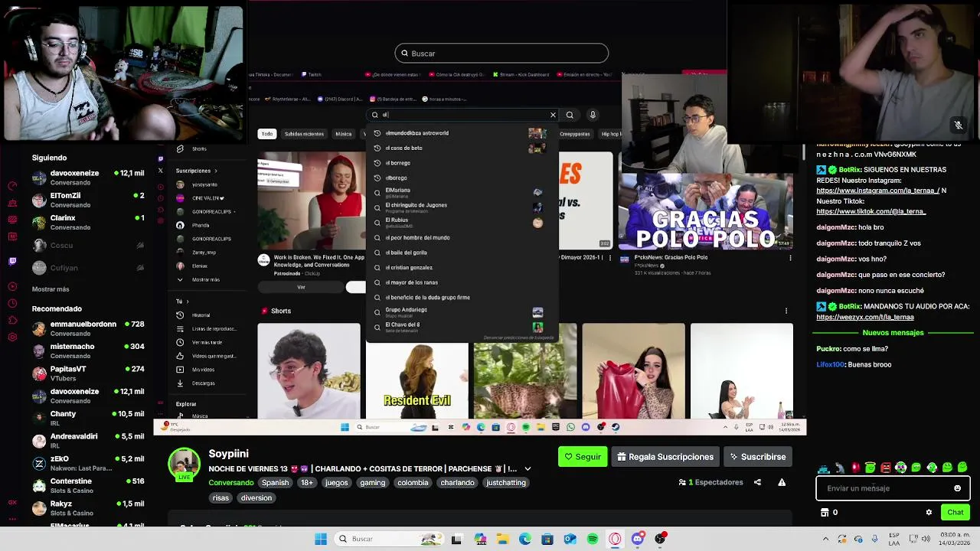The width and height of the screenshot is (980, 551).
Task: Click the stream video player area
Action: click(x=479, y=218)
